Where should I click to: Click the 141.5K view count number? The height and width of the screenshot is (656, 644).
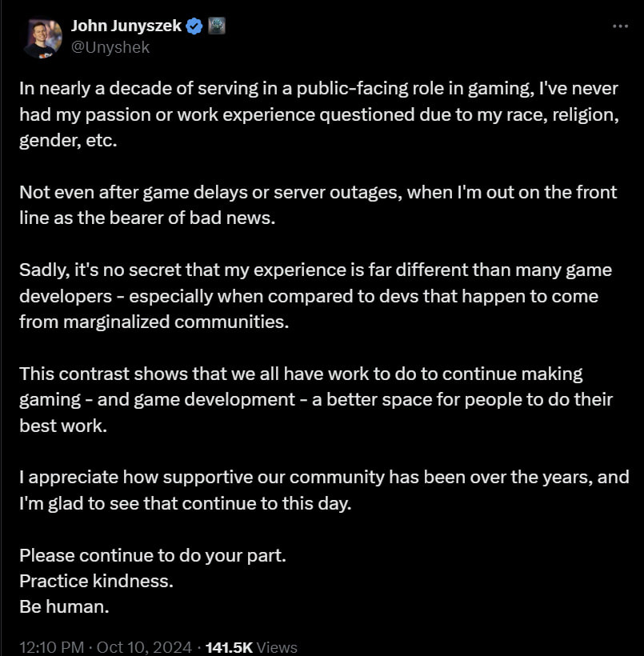229,646
